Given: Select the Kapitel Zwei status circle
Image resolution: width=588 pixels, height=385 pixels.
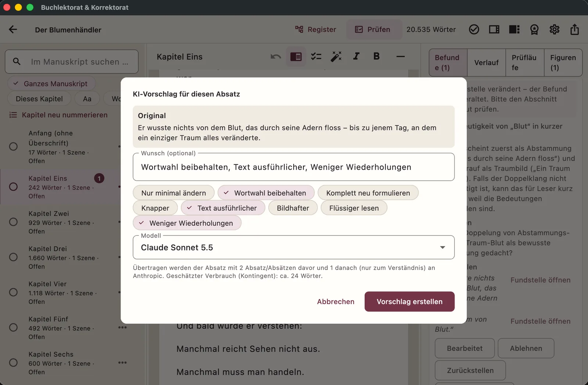Looking at the screenshot, I should pyautogui.click(x=13, y=222).
